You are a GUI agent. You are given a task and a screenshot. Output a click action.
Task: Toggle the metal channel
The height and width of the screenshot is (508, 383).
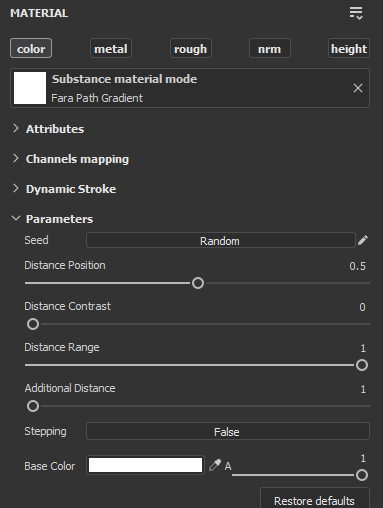111,48
